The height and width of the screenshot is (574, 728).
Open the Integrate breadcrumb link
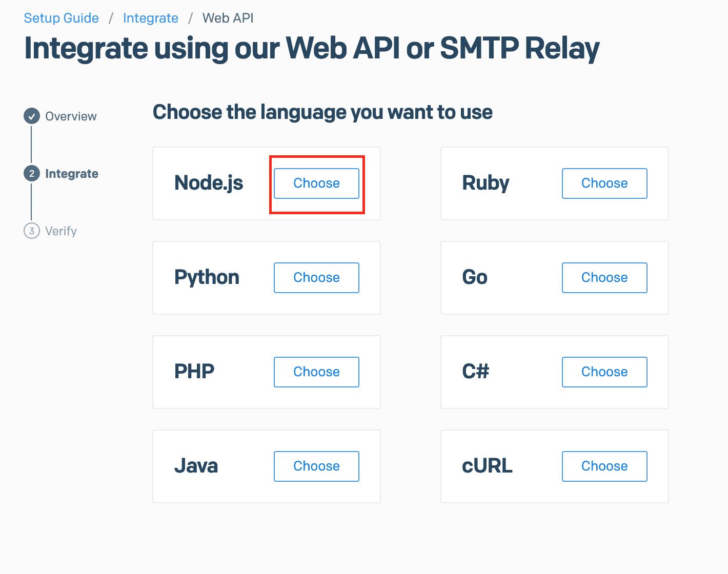click(x=151, y=18)
